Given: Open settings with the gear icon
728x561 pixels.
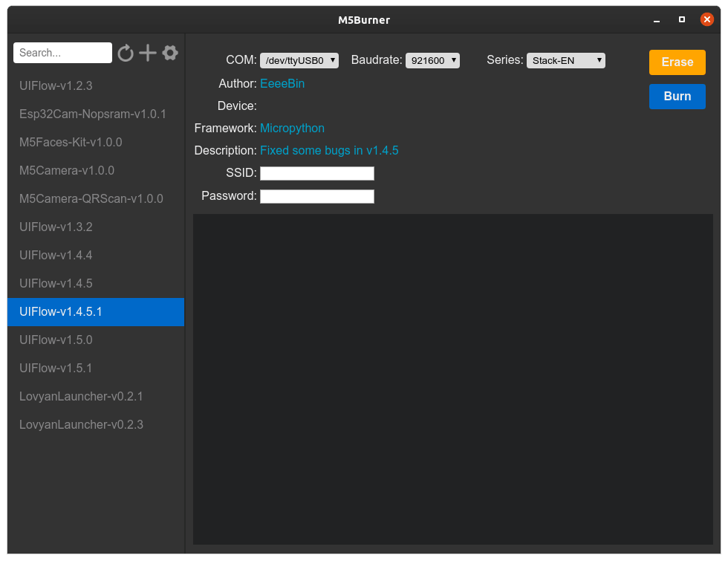Looking at the screenshot, I should (170, 53).
